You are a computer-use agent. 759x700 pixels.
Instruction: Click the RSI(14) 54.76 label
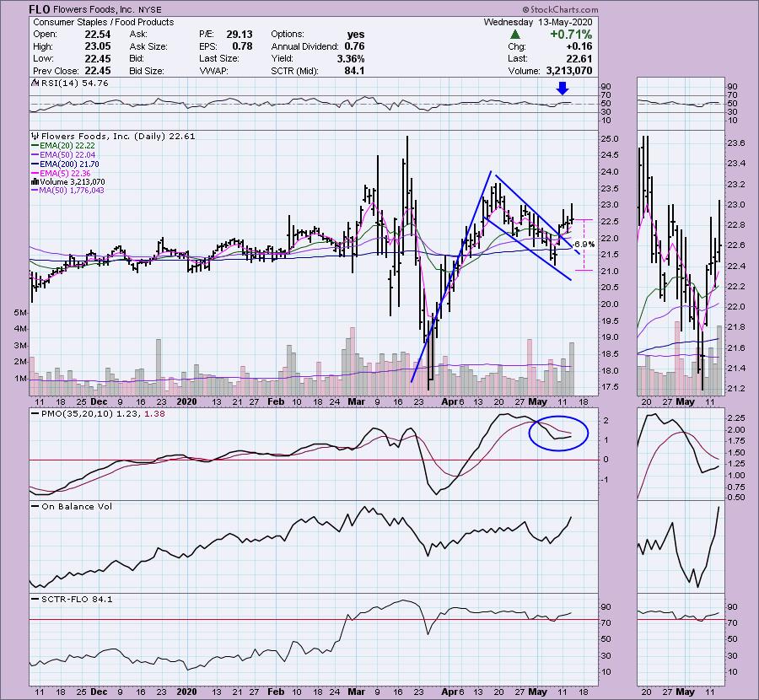point(74,83)
